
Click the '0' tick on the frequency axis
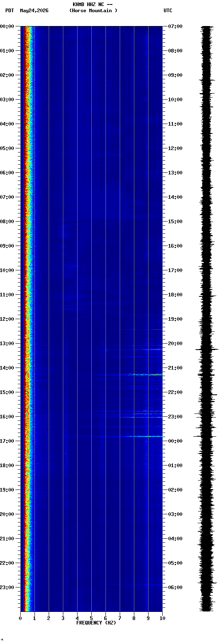pyautogui.click(x=20, y=618)
